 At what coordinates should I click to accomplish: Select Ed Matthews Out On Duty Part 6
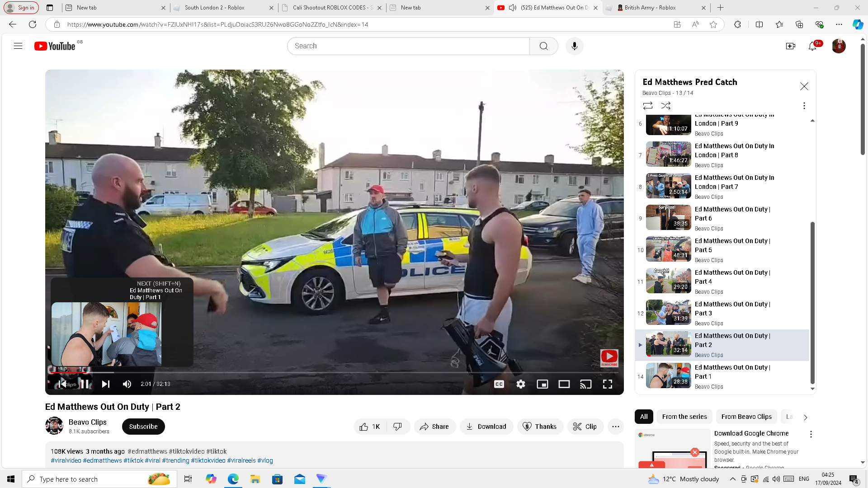tap(722, 218)
